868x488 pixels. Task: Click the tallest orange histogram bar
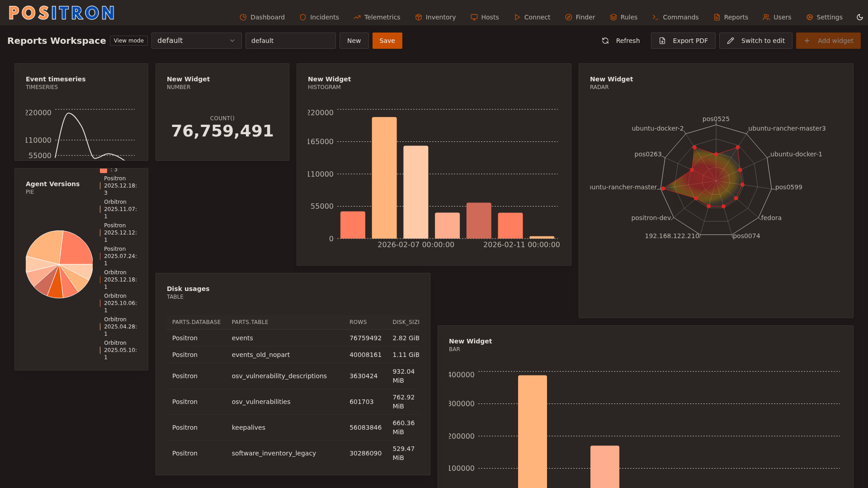click(x=384, y=178)
